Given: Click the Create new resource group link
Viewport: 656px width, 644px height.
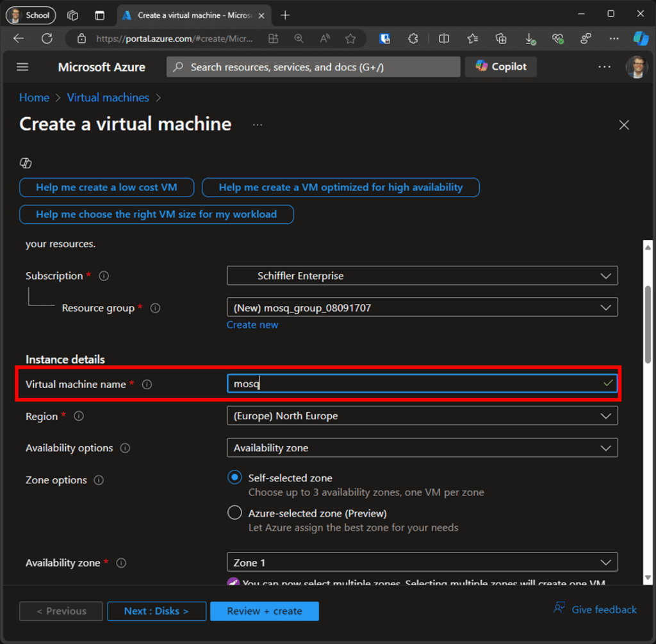Looking at the screenshot, I should click(252, 325).
